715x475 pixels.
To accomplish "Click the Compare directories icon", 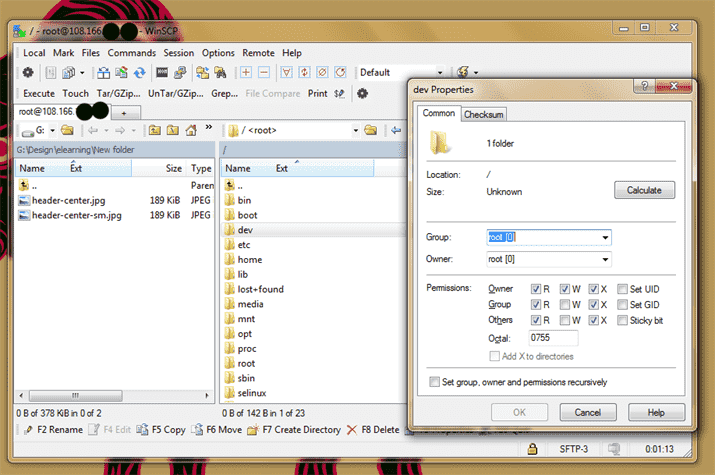I will coord(104,72).
